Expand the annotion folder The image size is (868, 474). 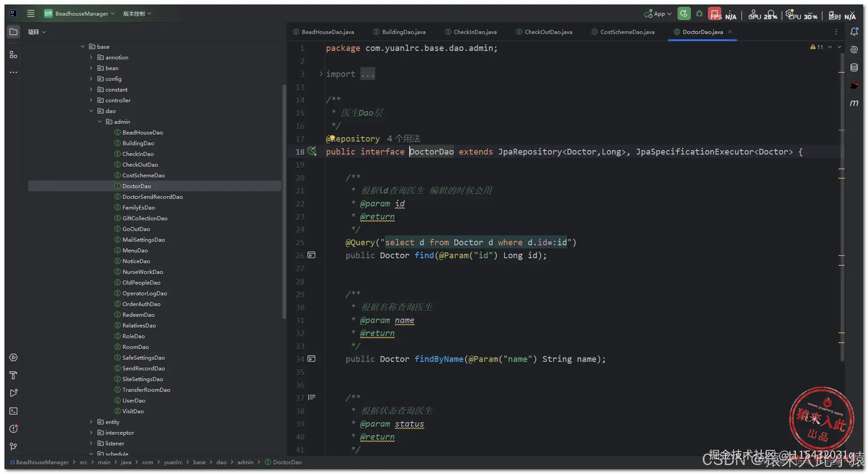point(91,57)
